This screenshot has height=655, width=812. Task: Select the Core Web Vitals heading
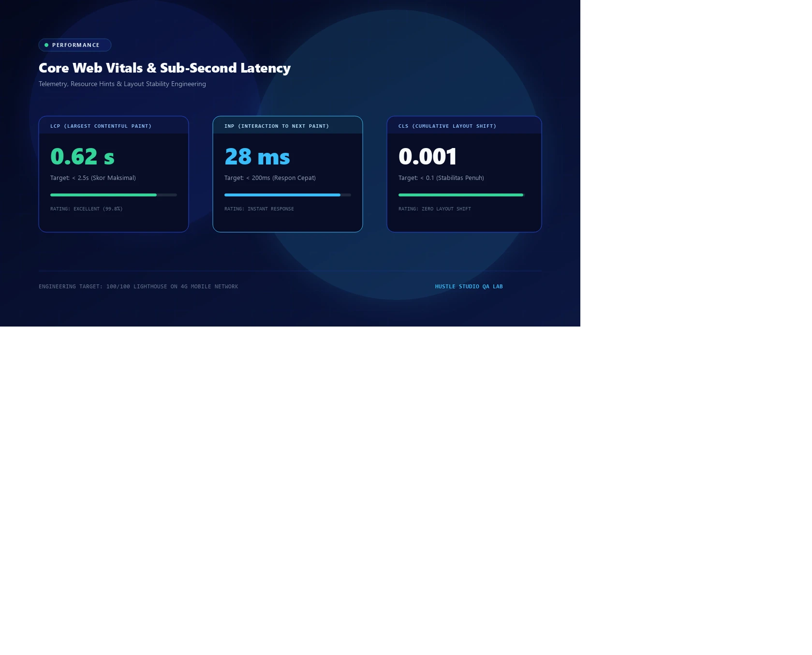(x=164, y=68)
